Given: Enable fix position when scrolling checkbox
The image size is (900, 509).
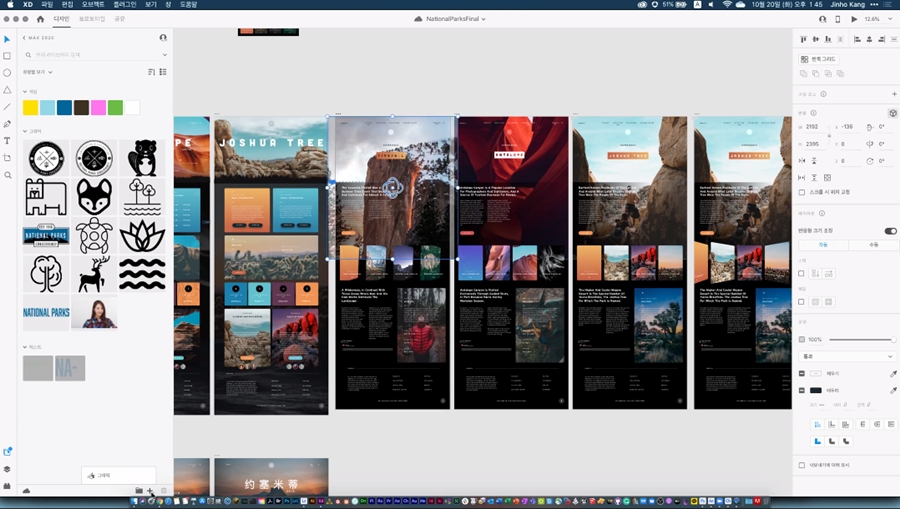Looking at the screenshot, I should (x=802, y=192).
